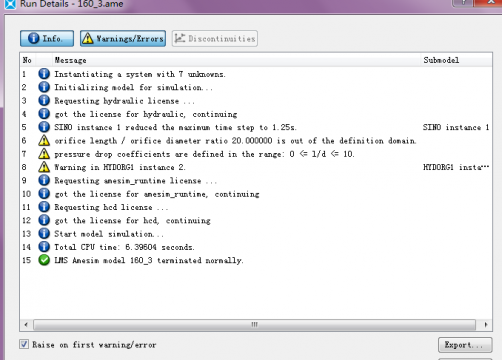502x360 pixels.
Task: Click truncated submodel cell 'HYDORG1 insta...'
Action: (x=456, y=167)
